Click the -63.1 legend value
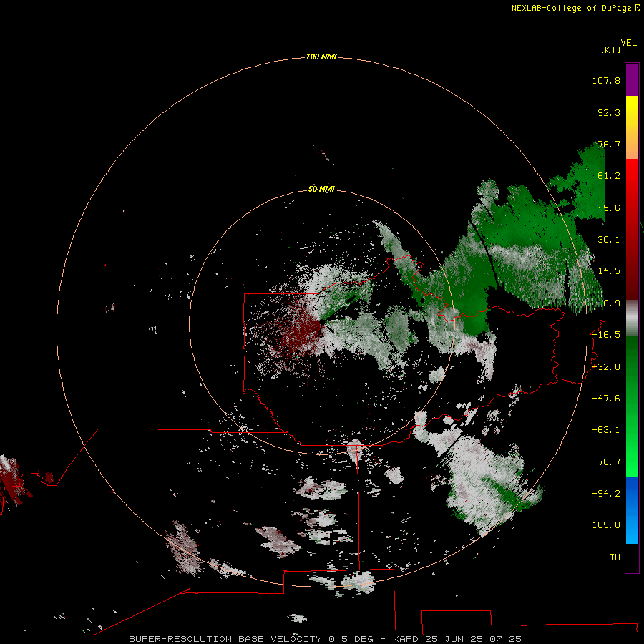The height and width of the screenshot is (644, 644). [x=606, y=430]
